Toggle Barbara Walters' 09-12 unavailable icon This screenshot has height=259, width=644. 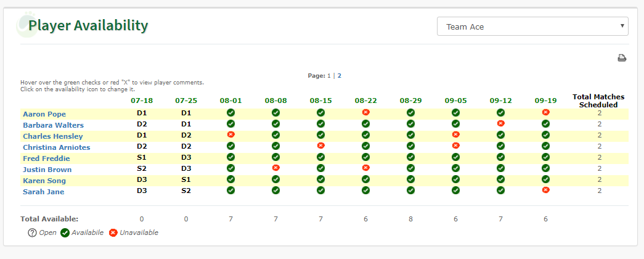tap(500, 123)
